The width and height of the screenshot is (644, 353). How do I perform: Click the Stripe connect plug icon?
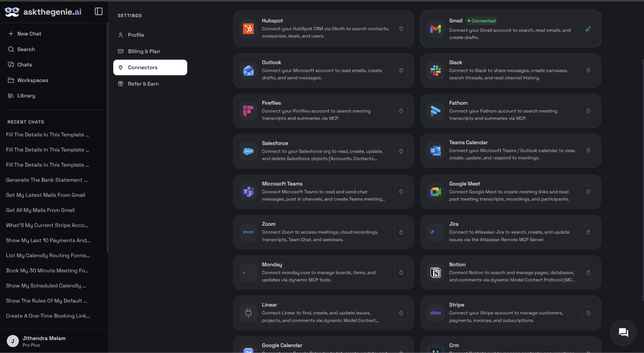[x=588, y=313]
